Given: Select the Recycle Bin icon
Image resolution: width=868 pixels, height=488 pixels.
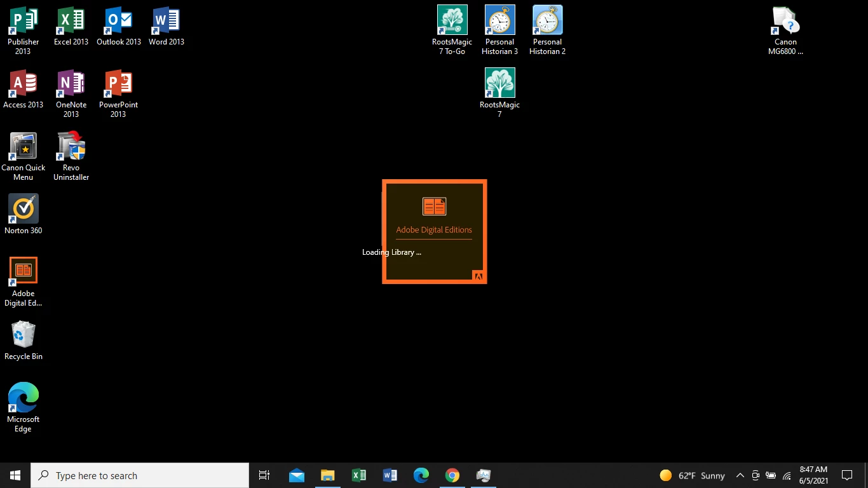Looking at the screenshot, I should click(24, 341).
